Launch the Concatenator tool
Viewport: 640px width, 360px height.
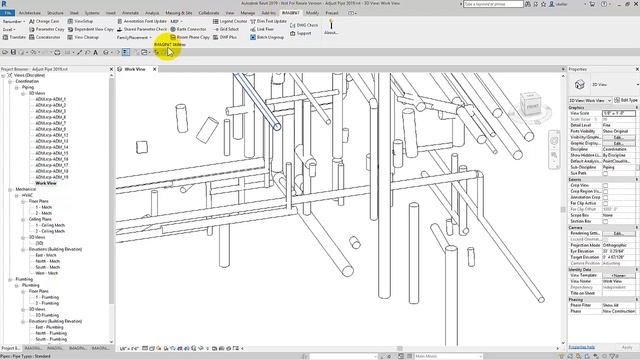44,37
